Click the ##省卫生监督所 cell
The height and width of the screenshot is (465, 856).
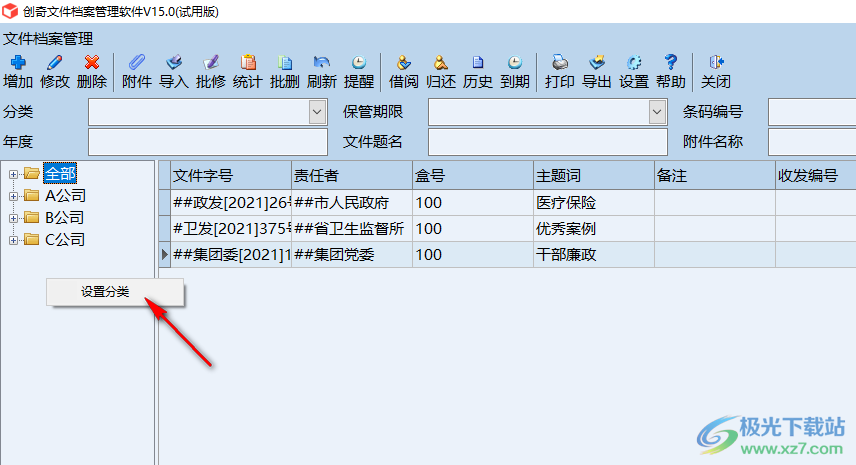[x=352, y=229]
